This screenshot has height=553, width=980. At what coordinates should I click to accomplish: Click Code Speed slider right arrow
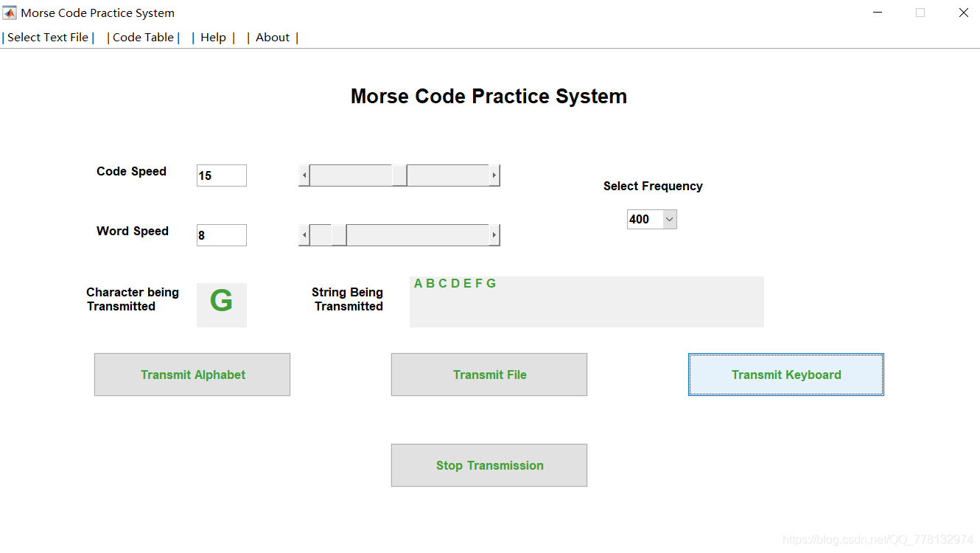pos(494,175)
